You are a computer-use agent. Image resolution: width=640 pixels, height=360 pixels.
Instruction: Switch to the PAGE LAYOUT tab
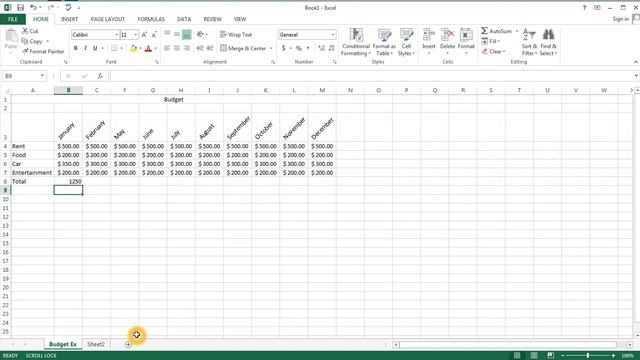point(108,19)
